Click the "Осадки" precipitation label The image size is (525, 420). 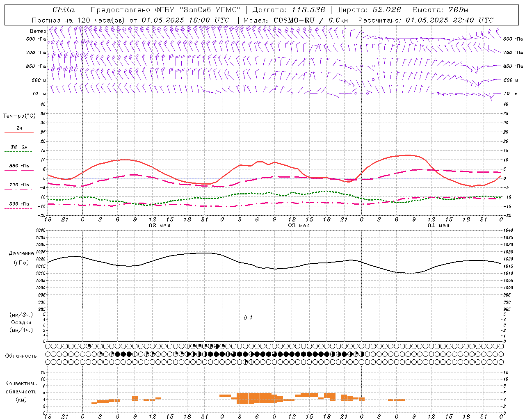pyautogui.click(x=21, y=322)
